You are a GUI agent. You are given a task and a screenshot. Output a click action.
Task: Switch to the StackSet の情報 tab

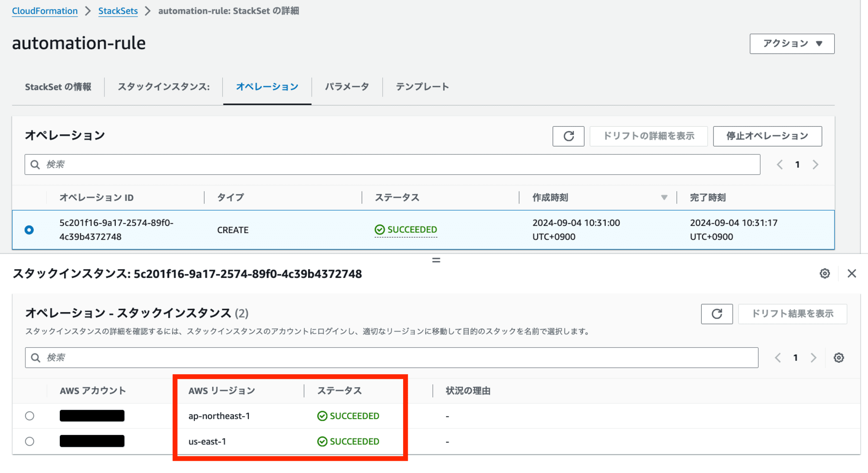click(x=58, y=87)
